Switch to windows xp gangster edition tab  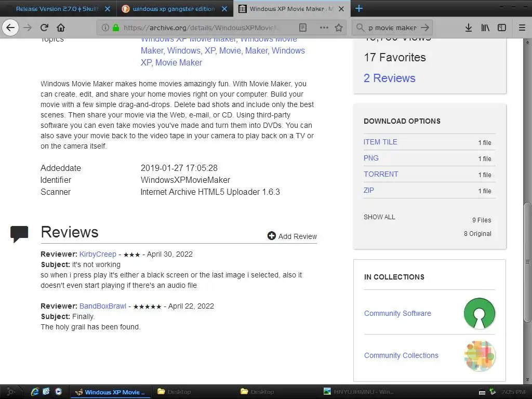coord(174,9)
